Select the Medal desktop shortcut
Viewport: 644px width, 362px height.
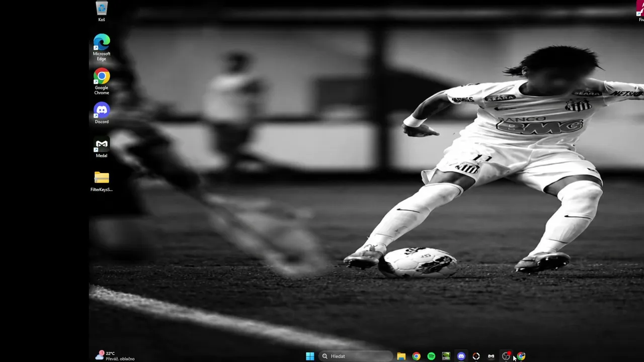tap(102, 147)
